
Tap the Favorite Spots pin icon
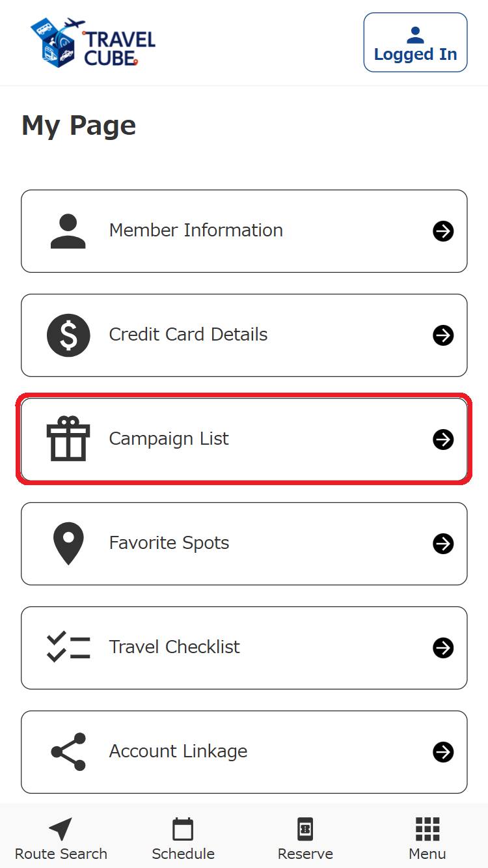68,544
